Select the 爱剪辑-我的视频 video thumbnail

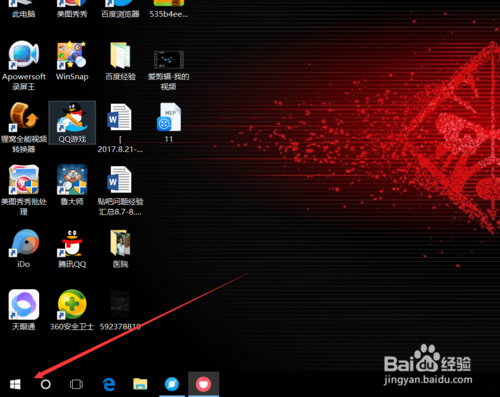(169, 70)
